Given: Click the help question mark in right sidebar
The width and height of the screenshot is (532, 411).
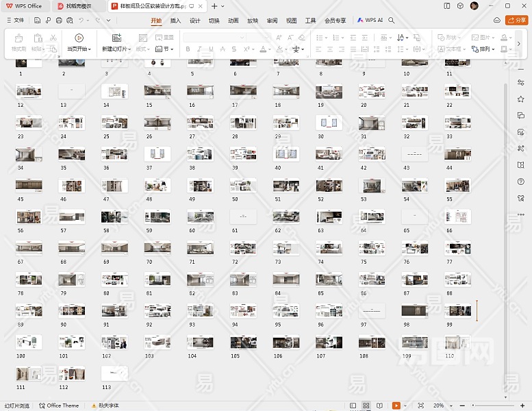Looking at the screenshot, I should [521, 182].
